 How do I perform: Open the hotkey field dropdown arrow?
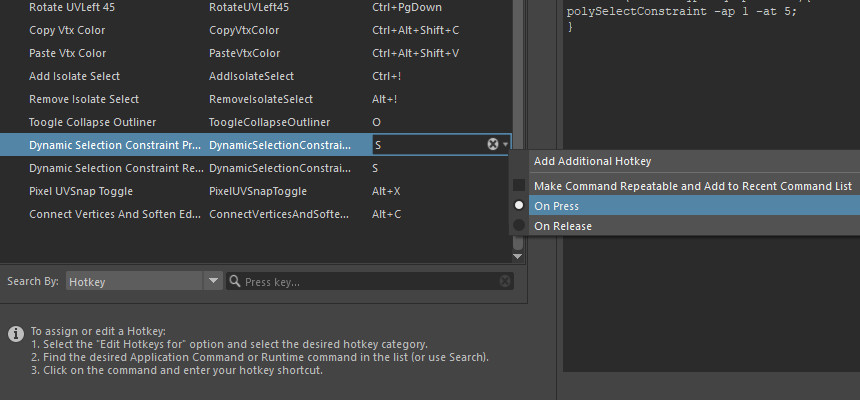click(x=506, y=145)
